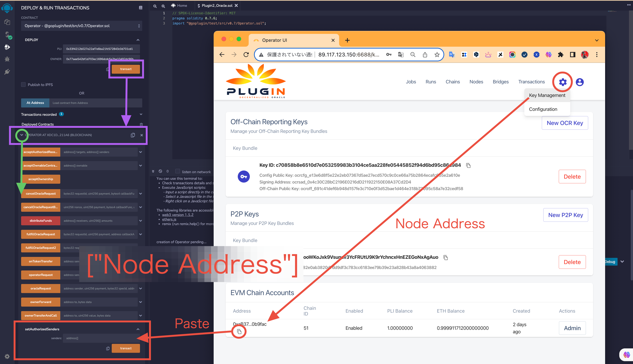Screen dimensions: 633x364
Task: Enable the Publish to IPFS checkbox
Action: pos(24,85)
